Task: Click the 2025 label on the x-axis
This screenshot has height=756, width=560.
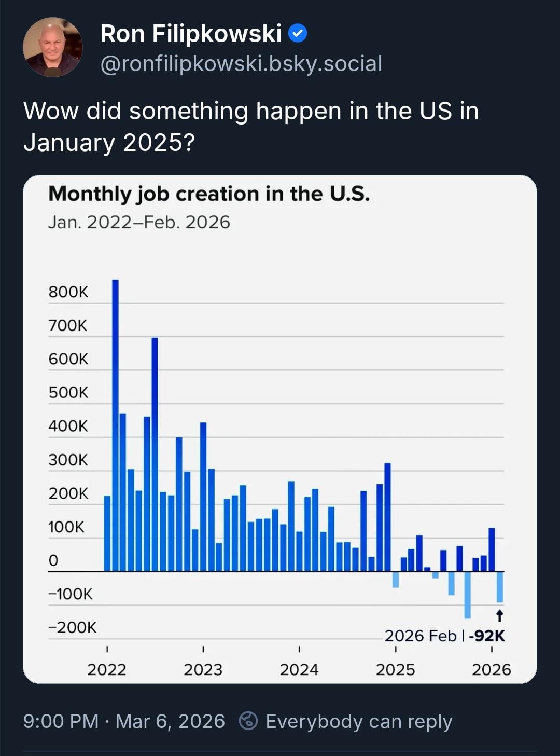Action: (x=395, y=669)
